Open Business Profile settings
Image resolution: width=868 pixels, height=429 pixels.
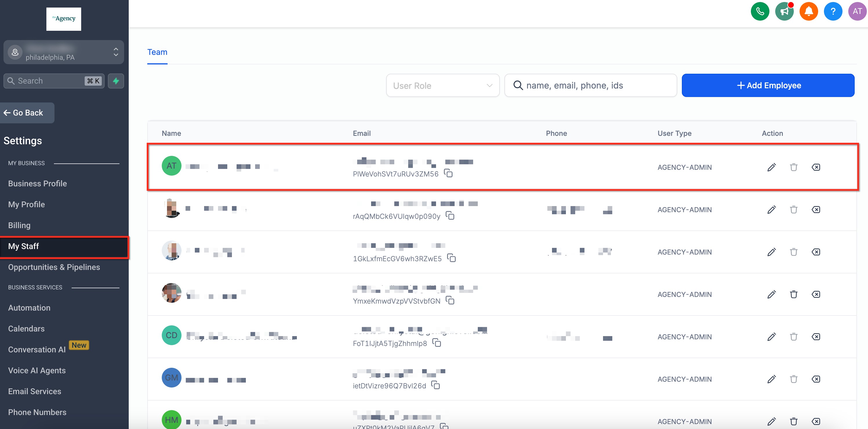37,183
